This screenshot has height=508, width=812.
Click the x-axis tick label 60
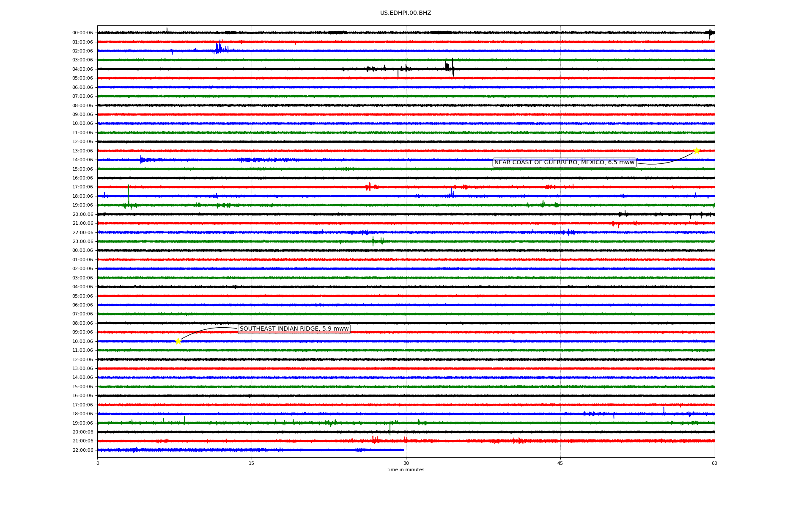[714, 463]
